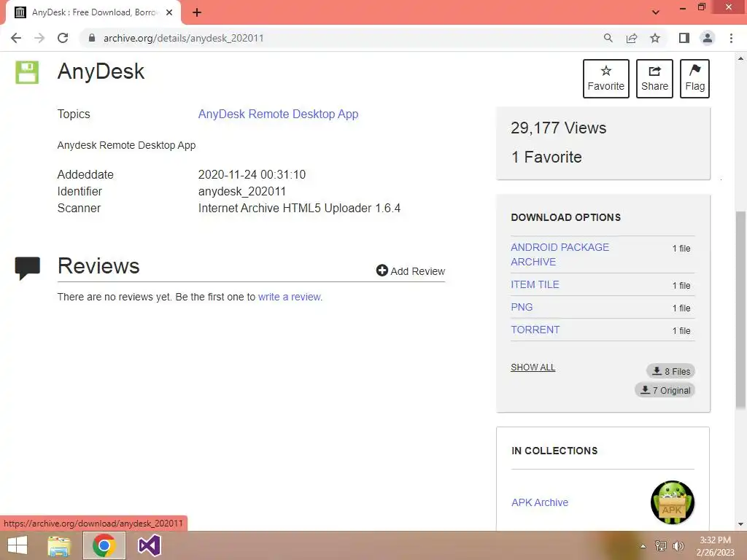Open PNG download option
Screen dimensions: 747x560
pos(522,307)
